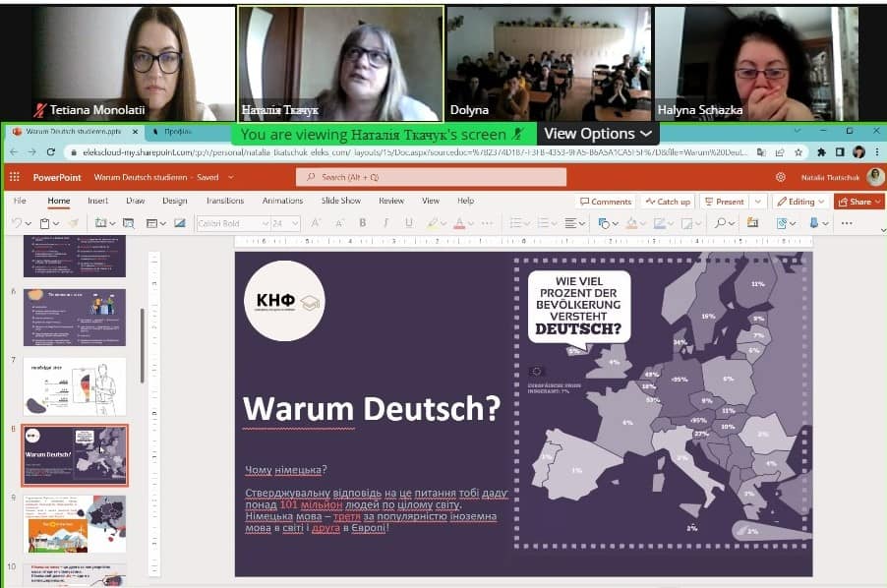The image size is (887, 588).
Task: Click the Present button
Action: 725,202
